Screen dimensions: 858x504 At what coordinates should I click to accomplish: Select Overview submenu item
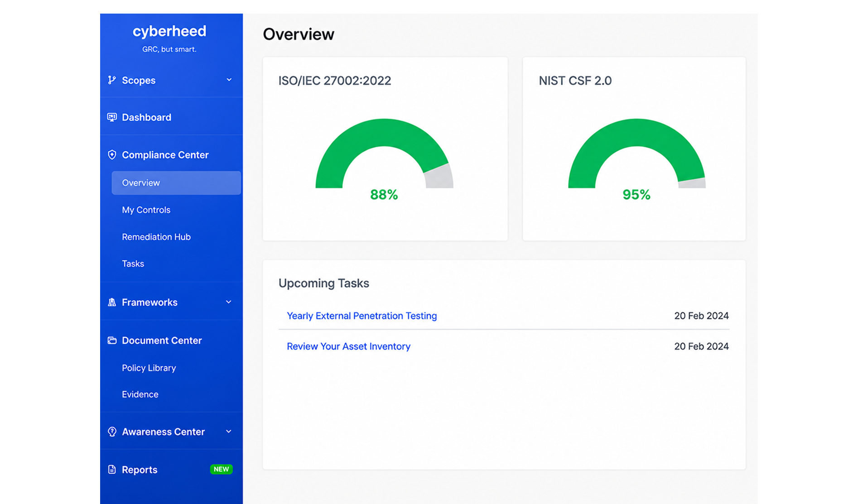click(176, 183)
